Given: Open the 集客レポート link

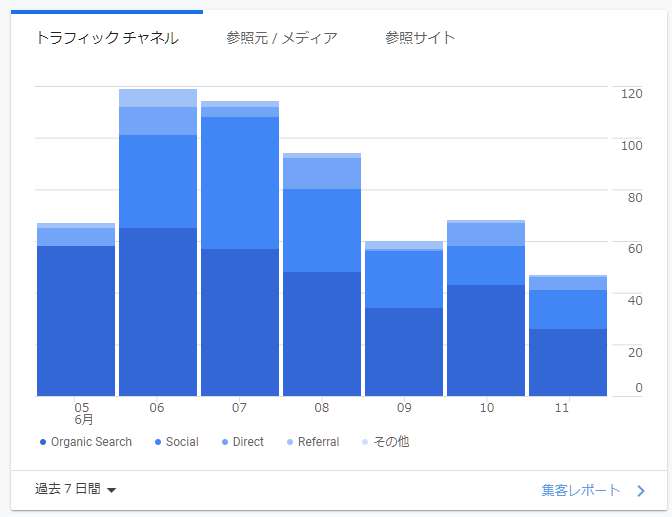Looking at the screenshot, I should tap(581, 490).
